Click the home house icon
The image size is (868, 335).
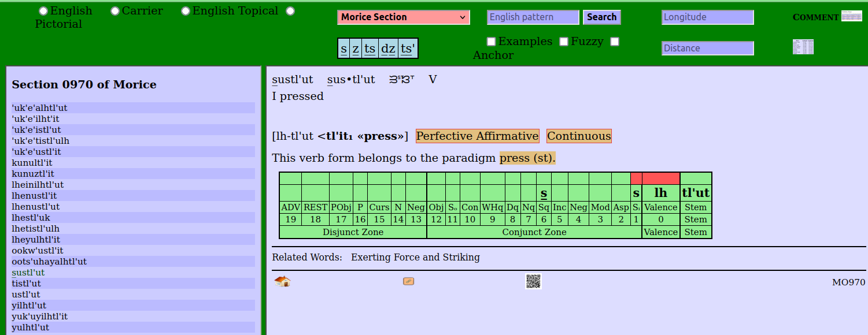tap(282, 281)
